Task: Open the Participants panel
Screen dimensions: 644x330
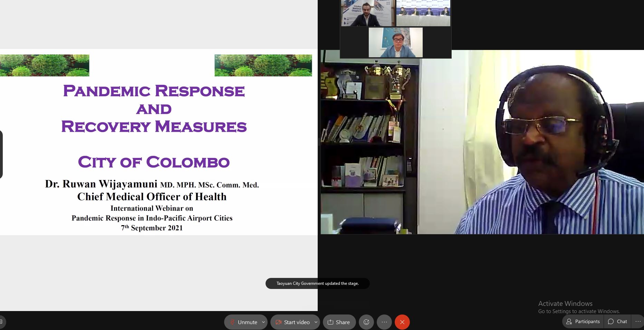Action: tap(583, 321)
